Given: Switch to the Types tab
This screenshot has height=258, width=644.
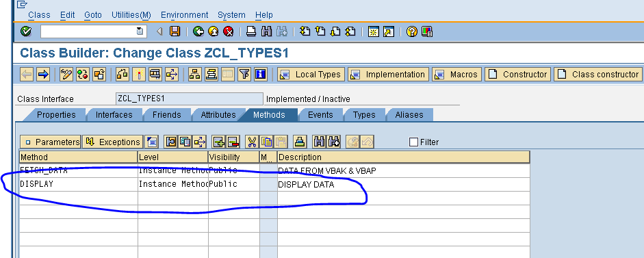Looking at the screenshot, I should [364, 115].
